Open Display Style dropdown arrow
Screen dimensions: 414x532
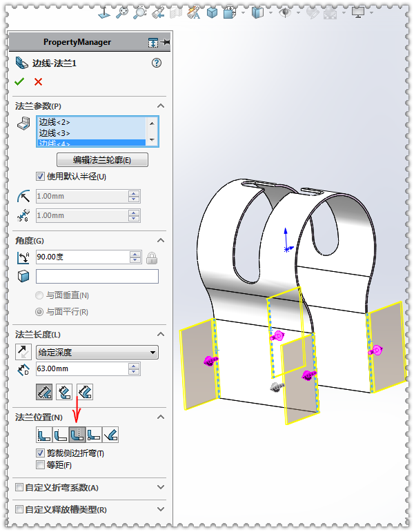tap(270, 13)
